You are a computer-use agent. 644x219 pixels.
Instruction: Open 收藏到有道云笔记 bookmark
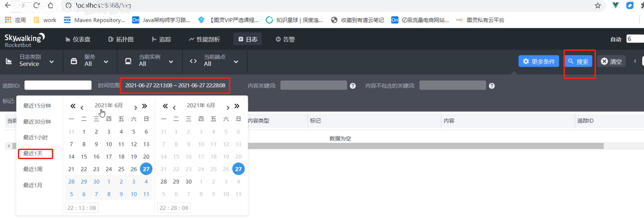click(357, 20)
